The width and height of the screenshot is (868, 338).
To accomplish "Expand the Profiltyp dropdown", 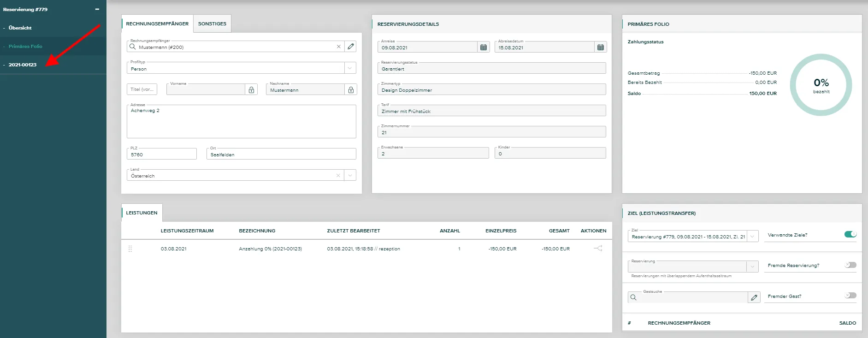I will [350, 68].
